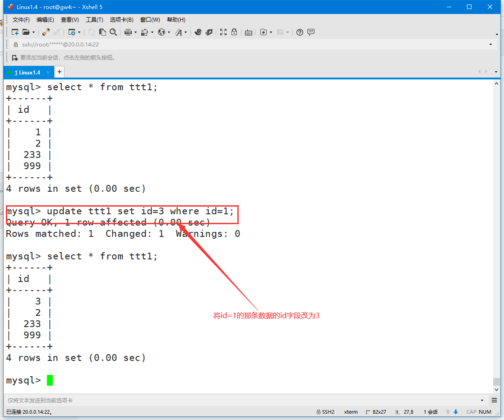The image size is (504, 420).
Task: Open the find magnifier icon
Action: point(113,32)
